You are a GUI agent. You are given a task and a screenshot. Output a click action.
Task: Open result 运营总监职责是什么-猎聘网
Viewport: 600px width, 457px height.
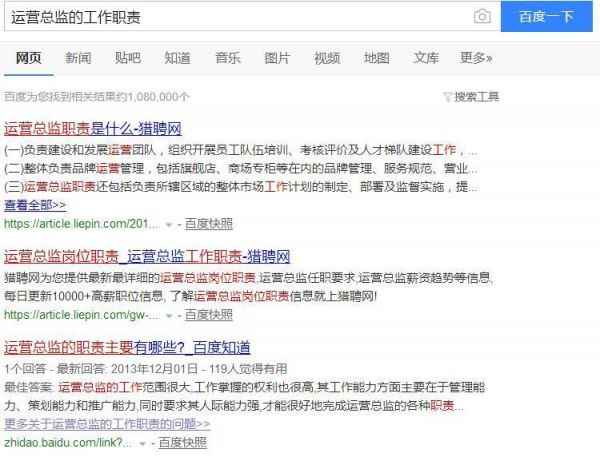tap(93, 129)
